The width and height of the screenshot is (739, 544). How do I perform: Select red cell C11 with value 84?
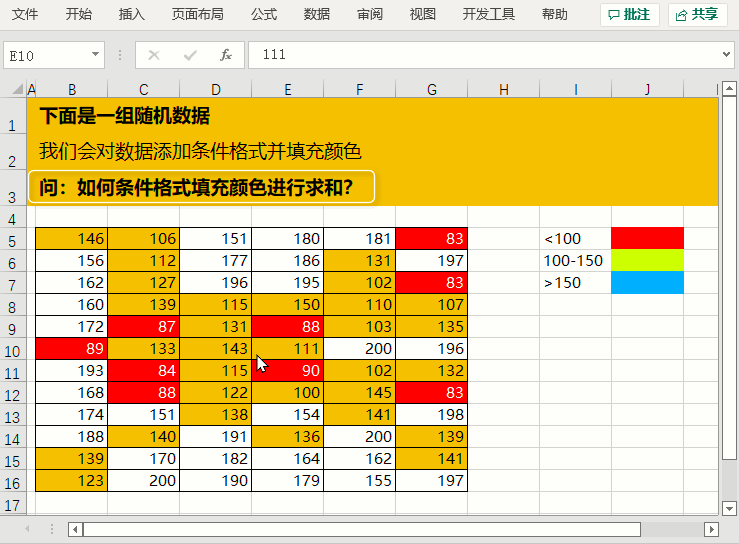point(144,371)
